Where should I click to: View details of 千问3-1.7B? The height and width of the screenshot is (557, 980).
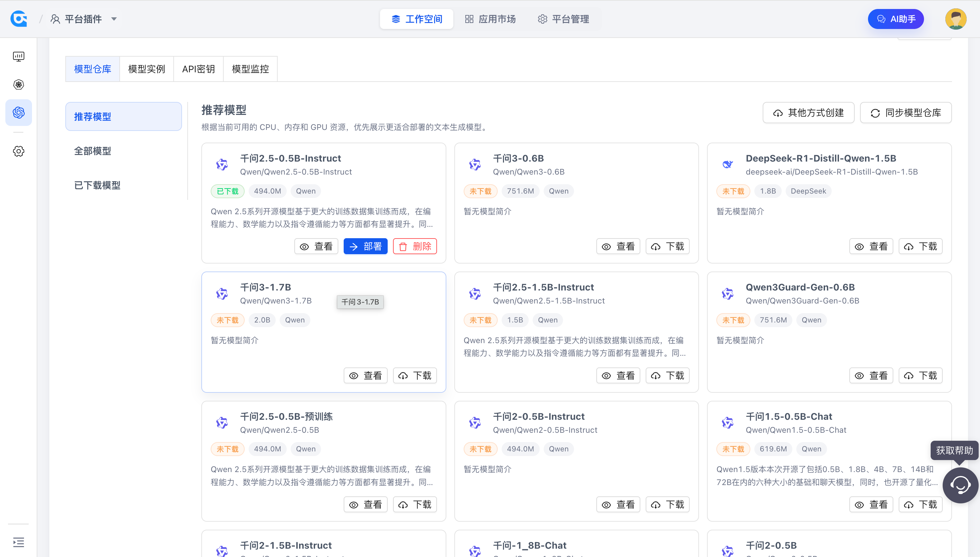(x=365, y=375)
